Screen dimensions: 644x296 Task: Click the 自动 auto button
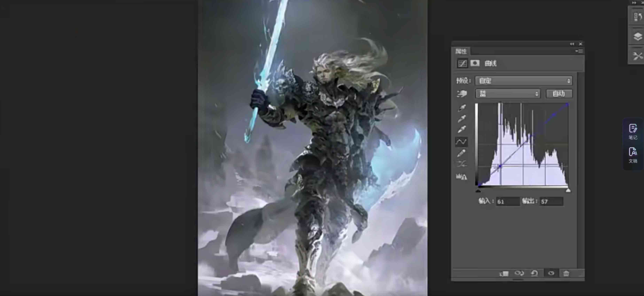[x=559, y=94]
